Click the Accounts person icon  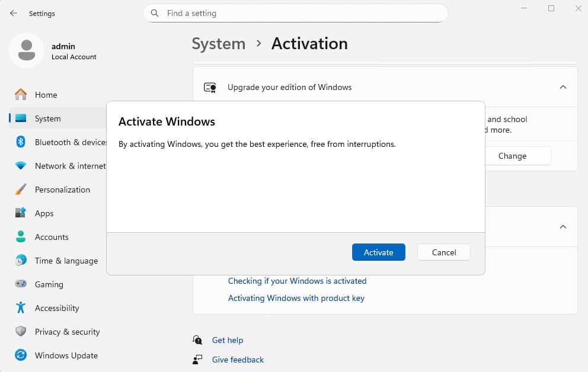tap(21, 237)
